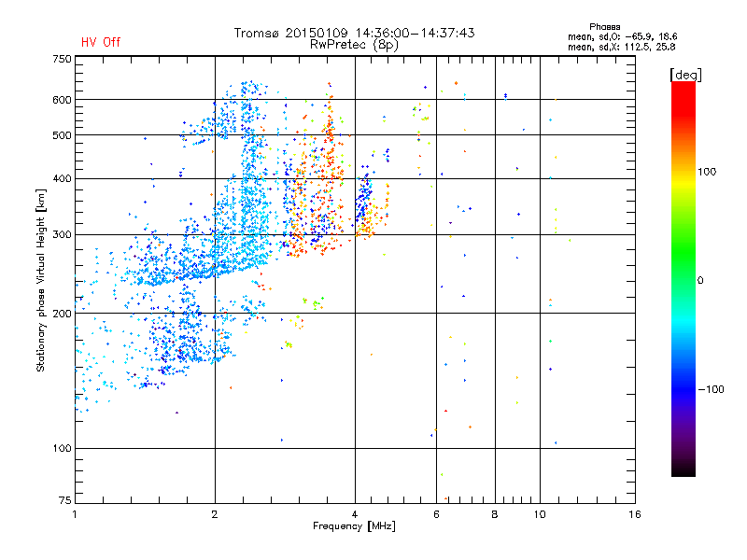The width and height of the screenshot is (747, 560).
Task: Click the 'Frequency [MHz]' axis title
Action: pyautogui.click(x=355, y=526)
